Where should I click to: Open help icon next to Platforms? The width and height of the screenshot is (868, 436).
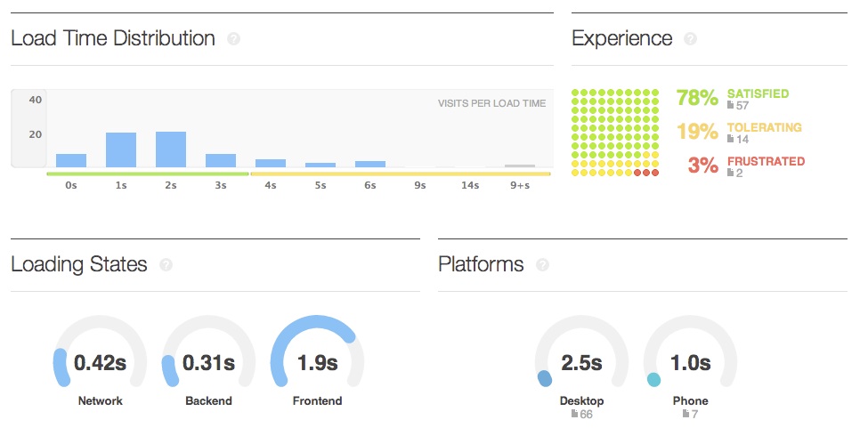point(542,264)
